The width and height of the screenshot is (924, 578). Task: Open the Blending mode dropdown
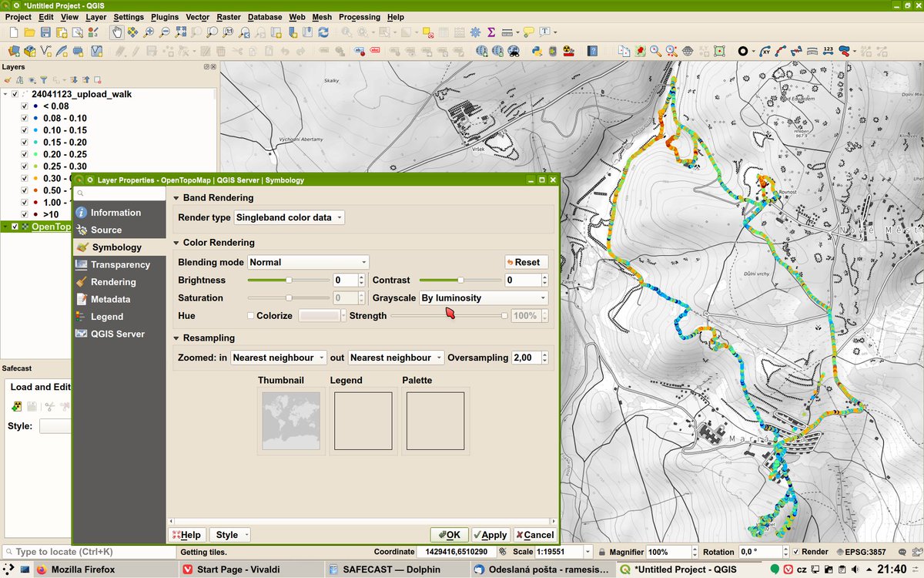click(308, 262)
